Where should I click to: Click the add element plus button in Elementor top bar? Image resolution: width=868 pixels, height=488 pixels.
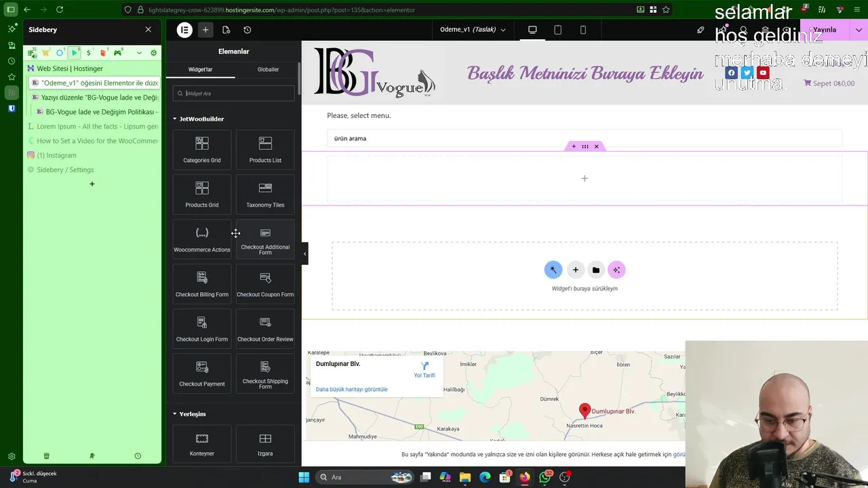tap(205, 30)
